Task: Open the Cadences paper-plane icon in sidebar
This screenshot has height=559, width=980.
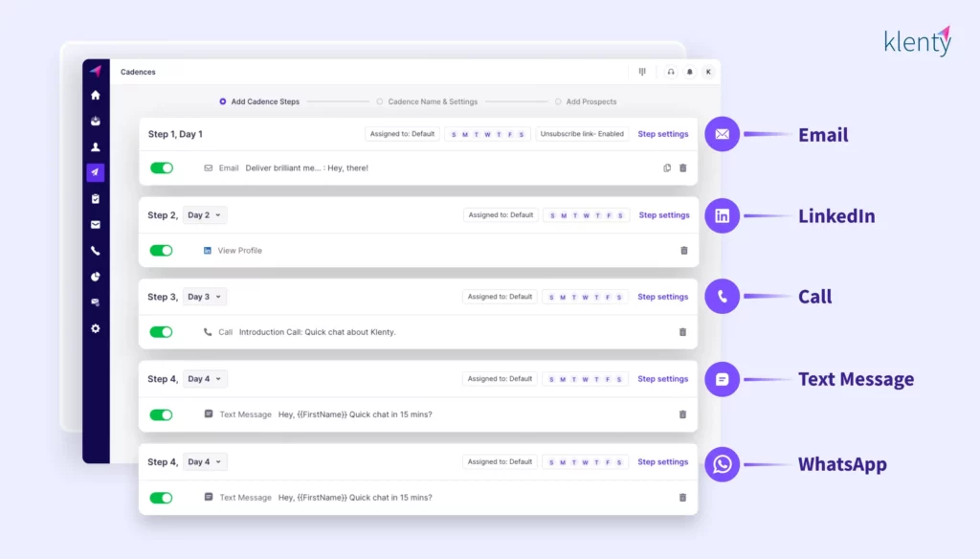Action: click(95, 173)
